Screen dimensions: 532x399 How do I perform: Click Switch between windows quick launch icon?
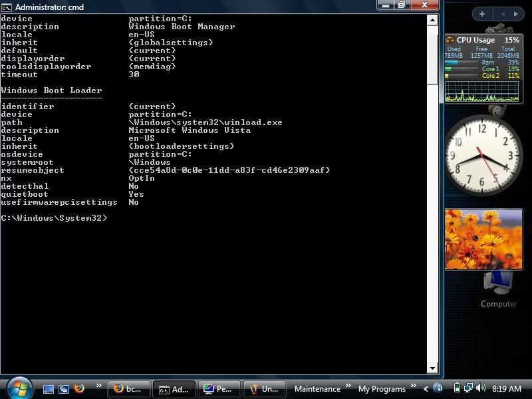(64, 389)
